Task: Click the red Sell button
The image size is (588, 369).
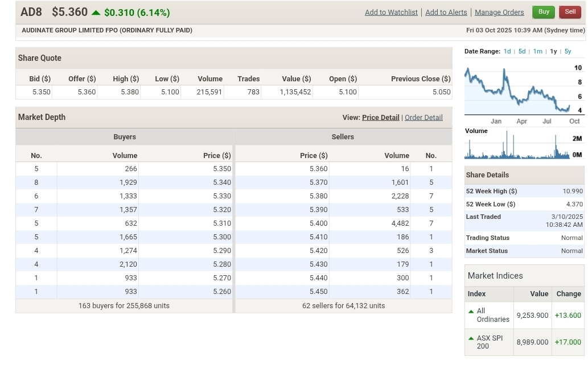Action: pos(570,12)
